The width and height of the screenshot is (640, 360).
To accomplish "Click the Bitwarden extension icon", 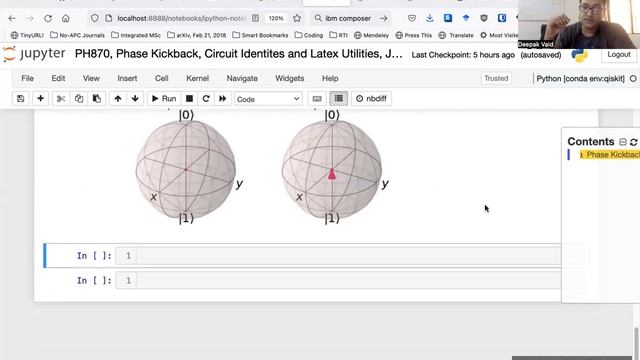I will [x=502, y=18].
